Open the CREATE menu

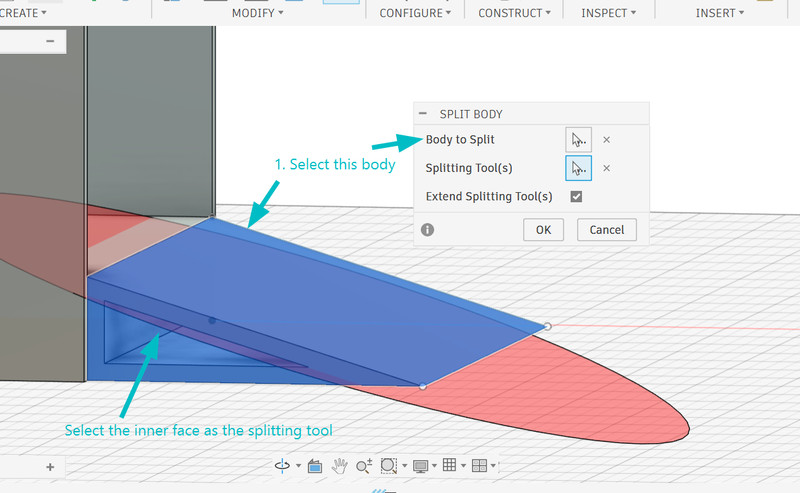(23, 13)
